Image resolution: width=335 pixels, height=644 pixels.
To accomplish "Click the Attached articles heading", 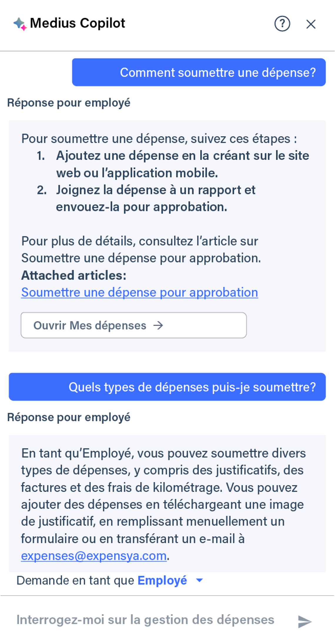I will click(74, 275).
